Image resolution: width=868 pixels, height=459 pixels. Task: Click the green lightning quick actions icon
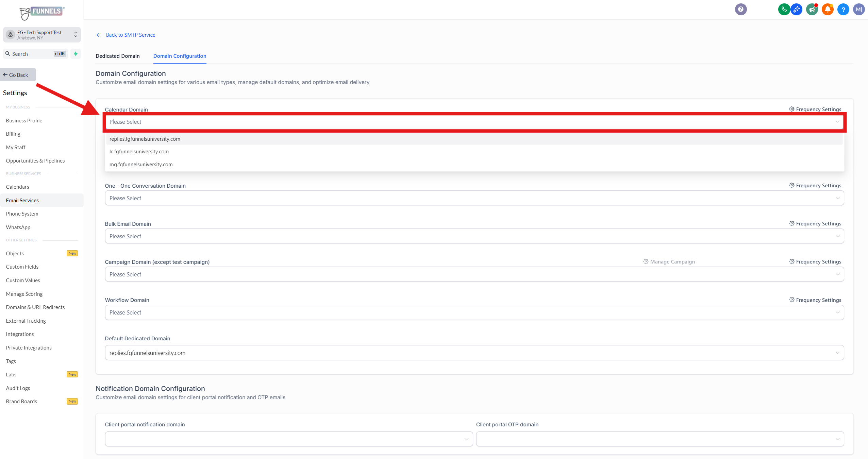click(x=76, y=54)
